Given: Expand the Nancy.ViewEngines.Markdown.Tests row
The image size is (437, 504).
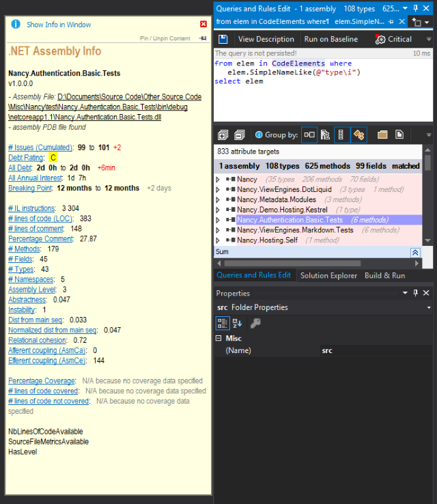Looking at the screenshot, I should pos(218,230).
